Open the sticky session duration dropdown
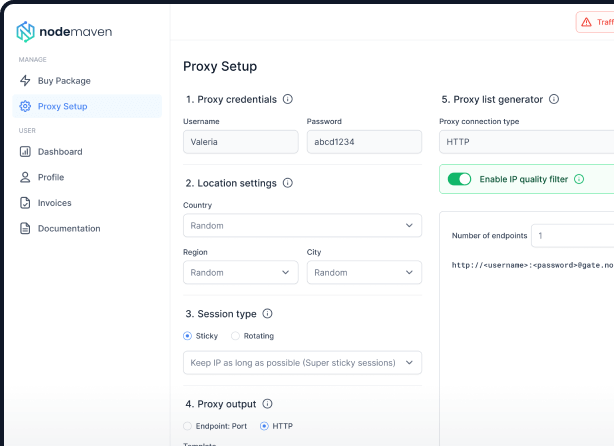 pos(302,362)
